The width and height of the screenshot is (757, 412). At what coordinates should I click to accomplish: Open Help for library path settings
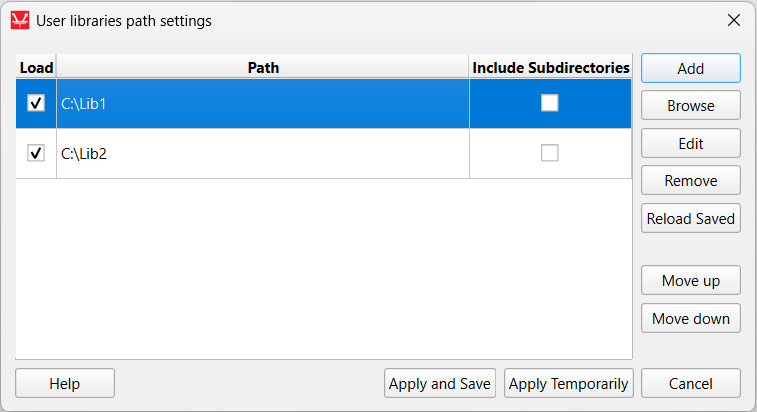pos(65,383)
